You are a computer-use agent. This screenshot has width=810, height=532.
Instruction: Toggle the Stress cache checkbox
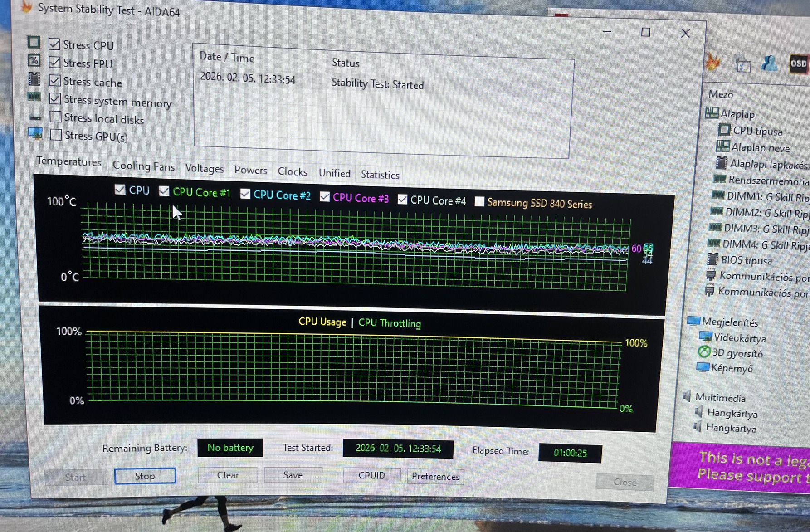[x=55, y=80]
